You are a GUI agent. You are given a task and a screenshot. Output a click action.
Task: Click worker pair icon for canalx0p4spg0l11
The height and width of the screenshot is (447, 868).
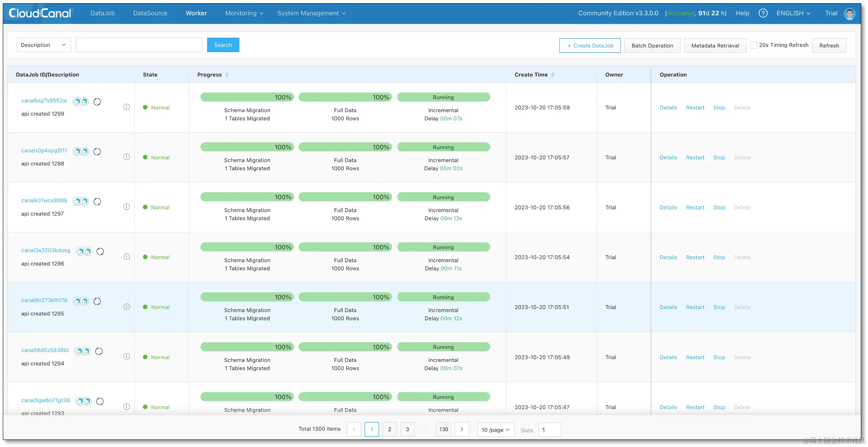pyautogui.click(x=81, y=151)
